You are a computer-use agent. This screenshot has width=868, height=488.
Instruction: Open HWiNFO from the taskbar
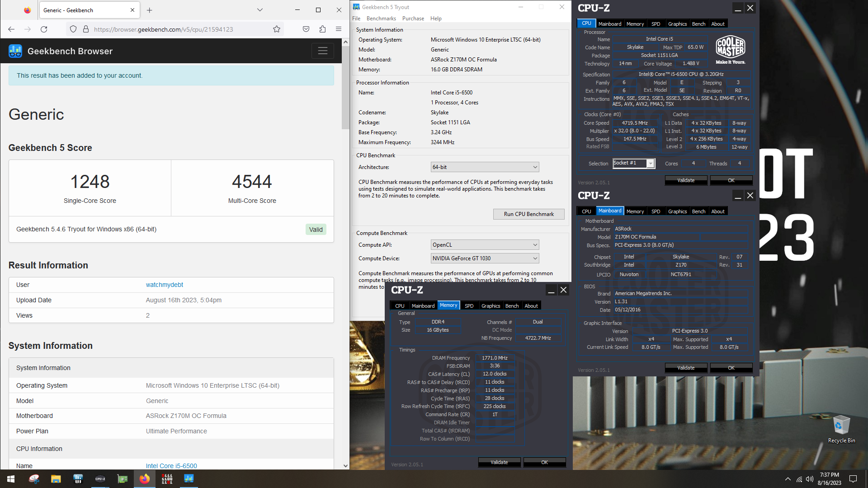coord(78,479)
